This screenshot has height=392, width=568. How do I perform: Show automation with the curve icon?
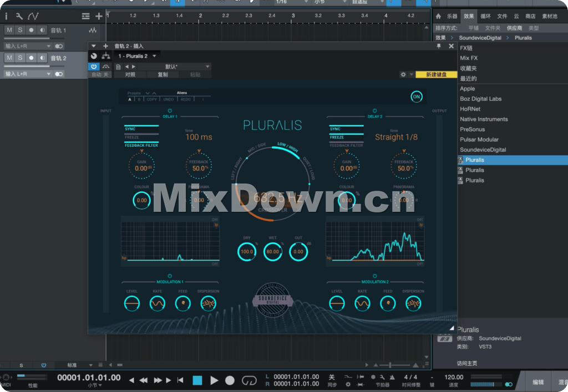33,16
